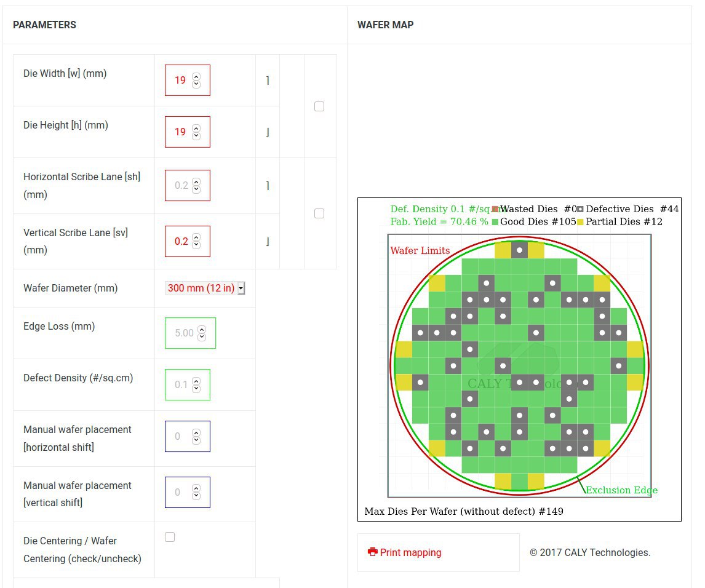Toggle the checkbox linking die width and height
The height and width of the screenshot is (588, 705).
pos(319,106)
